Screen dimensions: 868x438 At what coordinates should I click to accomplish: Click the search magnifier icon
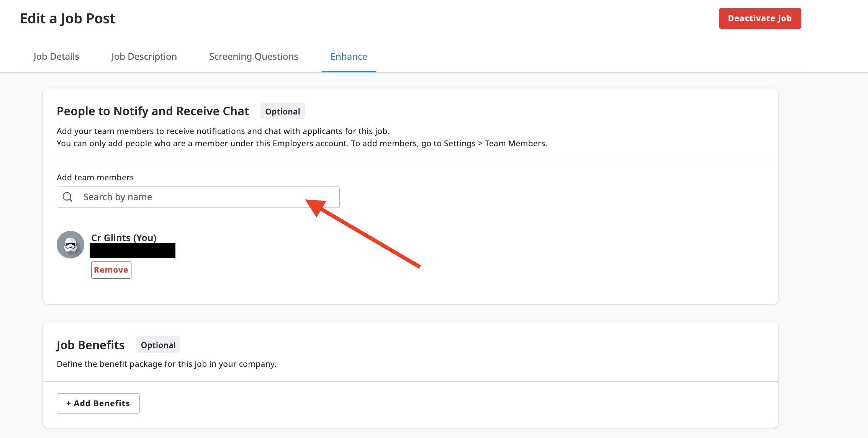point(67,197)
